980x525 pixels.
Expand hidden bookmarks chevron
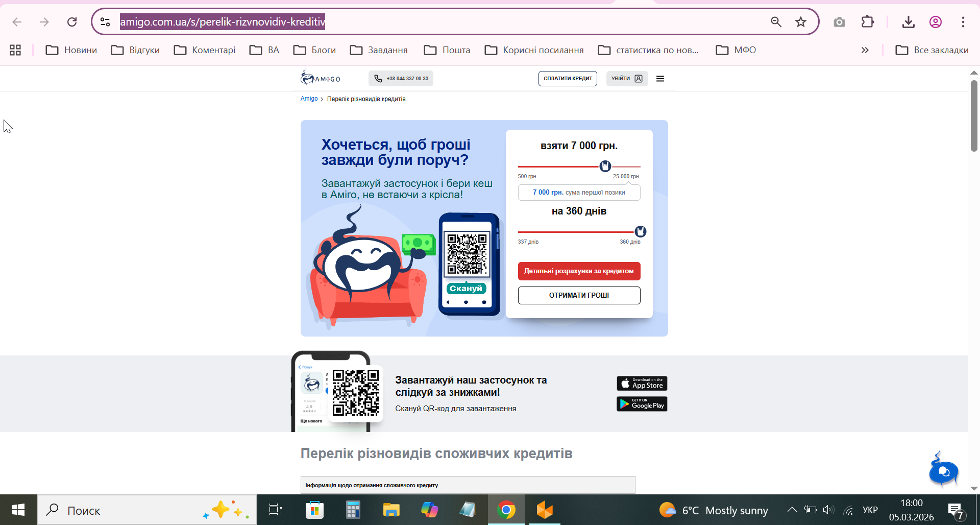pyautogui.click(x=865, y=50)
